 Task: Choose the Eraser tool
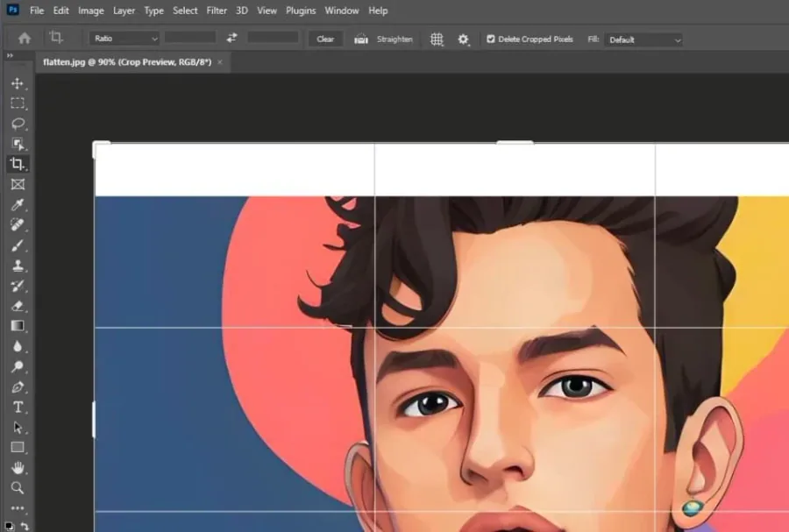pyautogui.click(x=18, y=306)
